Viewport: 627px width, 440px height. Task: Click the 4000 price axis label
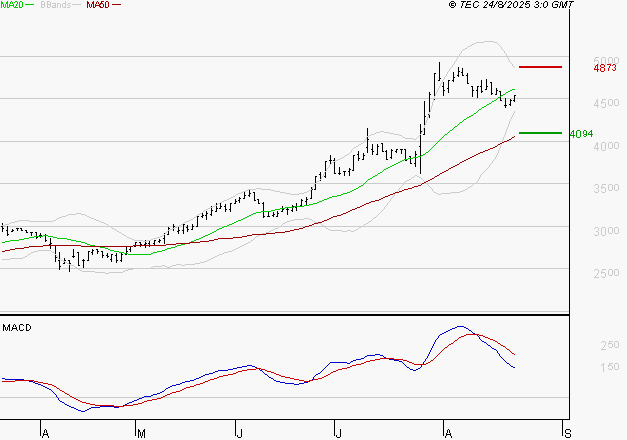click(x=607, y=146)
